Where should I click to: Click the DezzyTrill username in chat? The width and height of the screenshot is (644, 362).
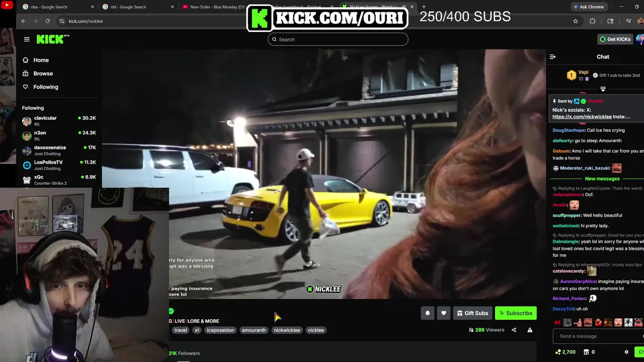pos(563,309)
